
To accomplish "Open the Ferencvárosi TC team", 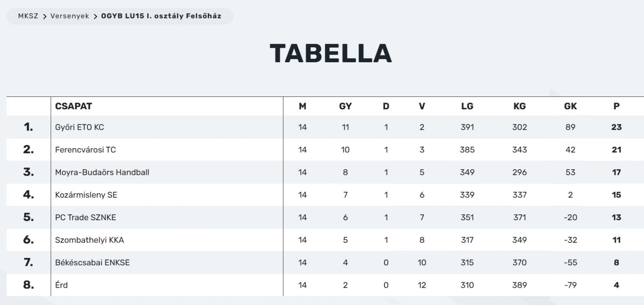I will [x=85, y=150].
